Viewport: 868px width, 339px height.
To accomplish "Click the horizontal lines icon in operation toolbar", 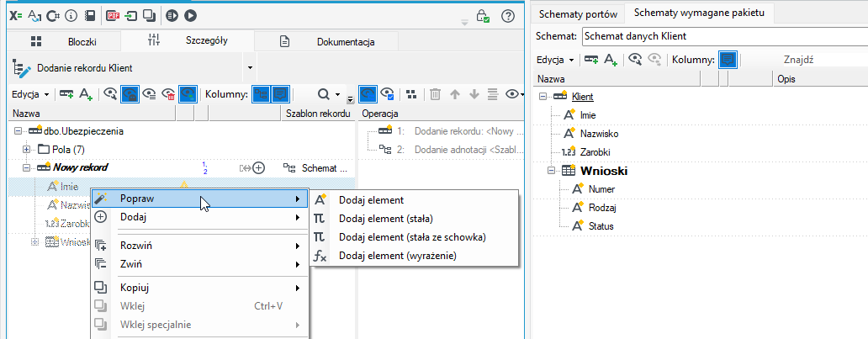I will 493,94.
